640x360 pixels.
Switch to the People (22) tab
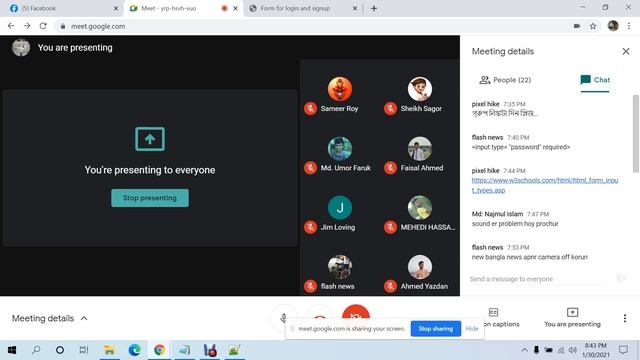coord(505,80)
